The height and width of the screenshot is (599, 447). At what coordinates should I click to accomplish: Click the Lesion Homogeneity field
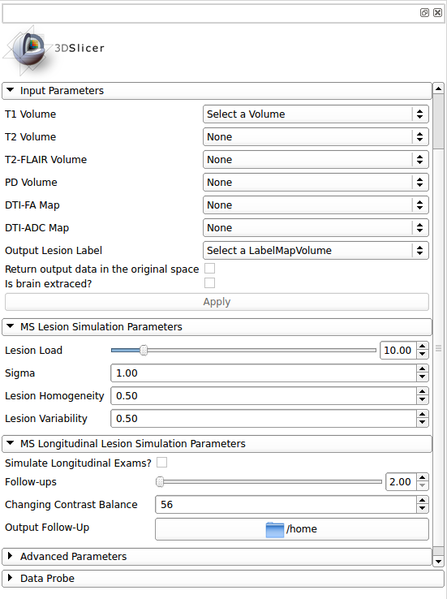[264, 396]
